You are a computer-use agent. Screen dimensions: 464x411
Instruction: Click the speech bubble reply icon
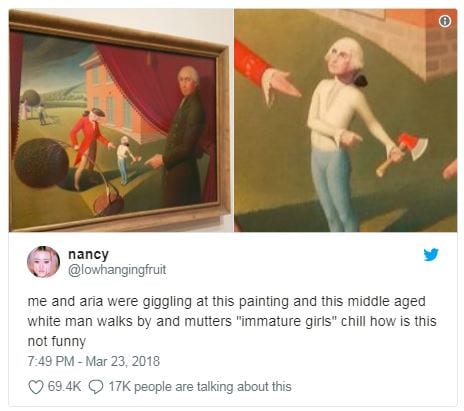[96, 387]
